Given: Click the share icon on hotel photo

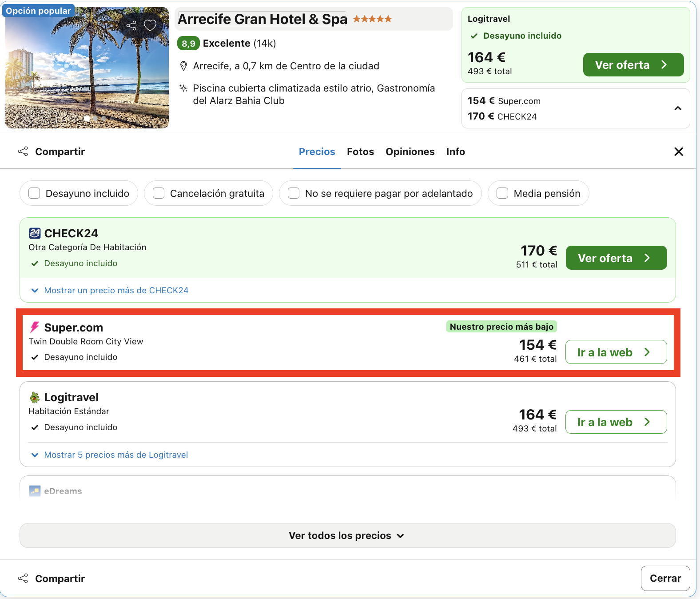Looking at the screenshot, I should coord(131,25).
